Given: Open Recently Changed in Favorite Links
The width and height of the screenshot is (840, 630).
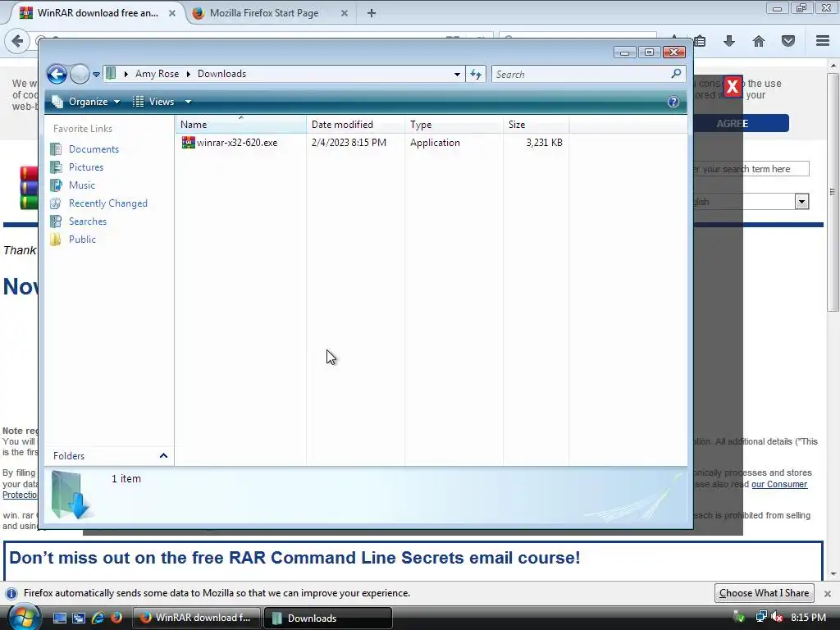Looking at the screenshot, I should pos(107,203).
